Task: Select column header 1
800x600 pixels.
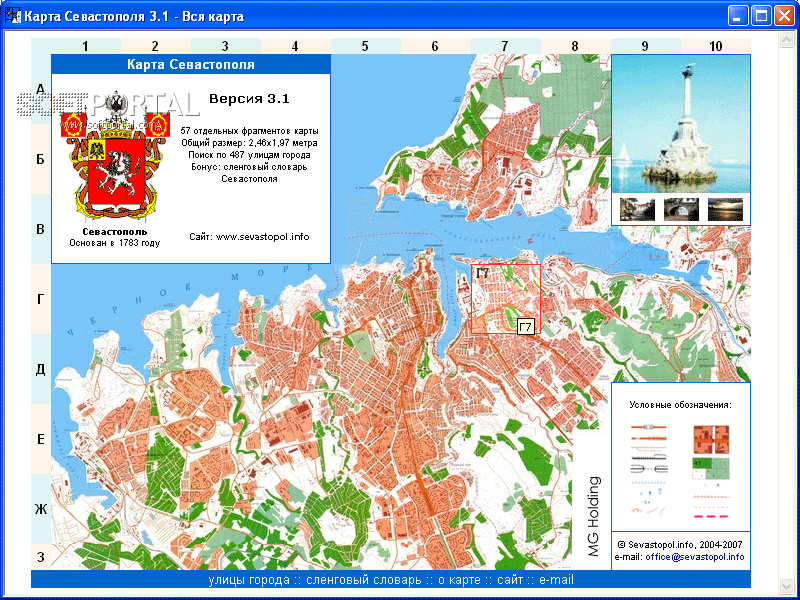Action: coord(85,46)
